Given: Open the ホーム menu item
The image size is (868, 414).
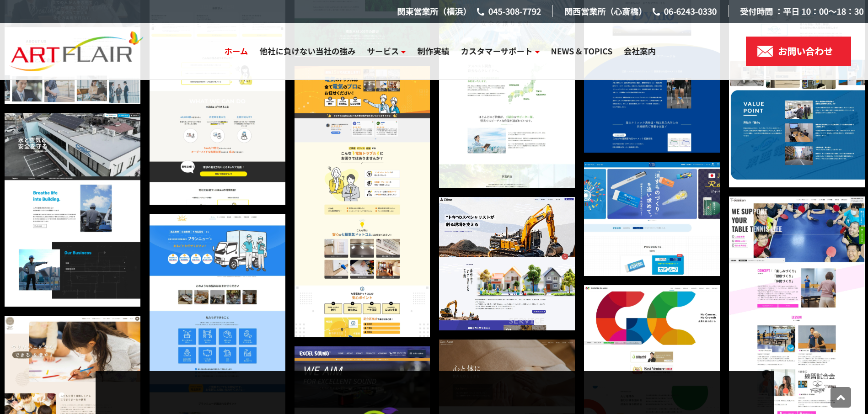Looking at the screenshot, I should click(x=236, y=52).
